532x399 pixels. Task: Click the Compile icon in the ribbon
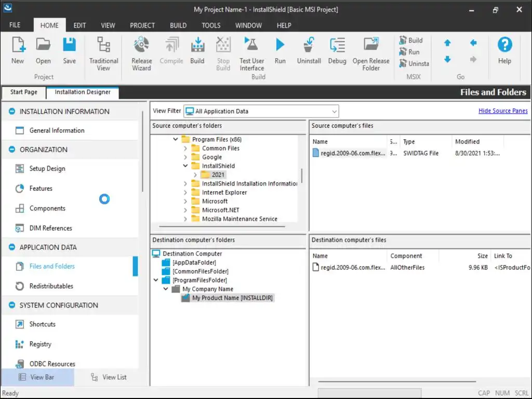(171, 50)
